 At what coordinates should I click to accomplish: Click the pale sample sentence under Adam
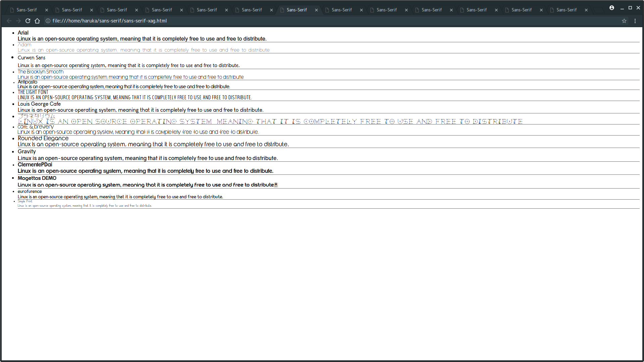pyautogui.click(x=144, y=50)
